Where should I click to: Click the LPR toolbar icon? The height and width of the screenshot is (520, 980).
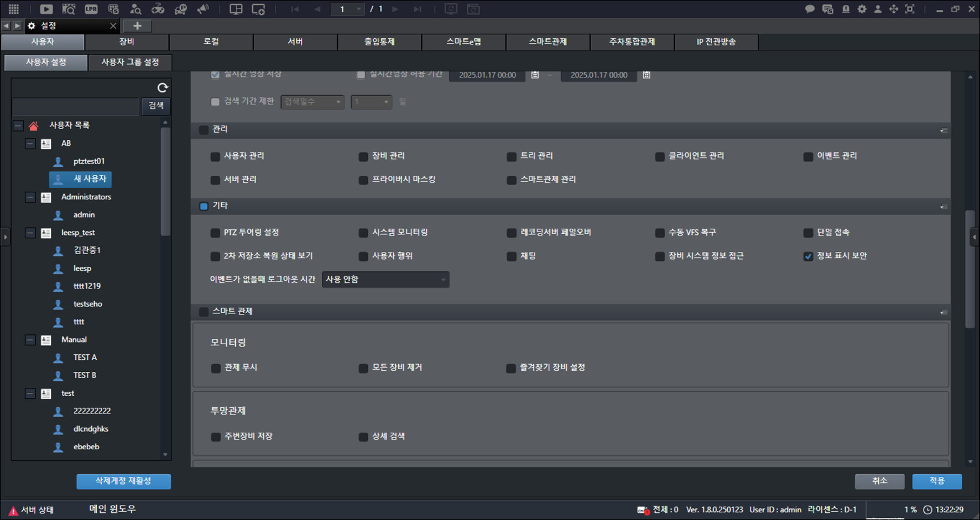91,9
